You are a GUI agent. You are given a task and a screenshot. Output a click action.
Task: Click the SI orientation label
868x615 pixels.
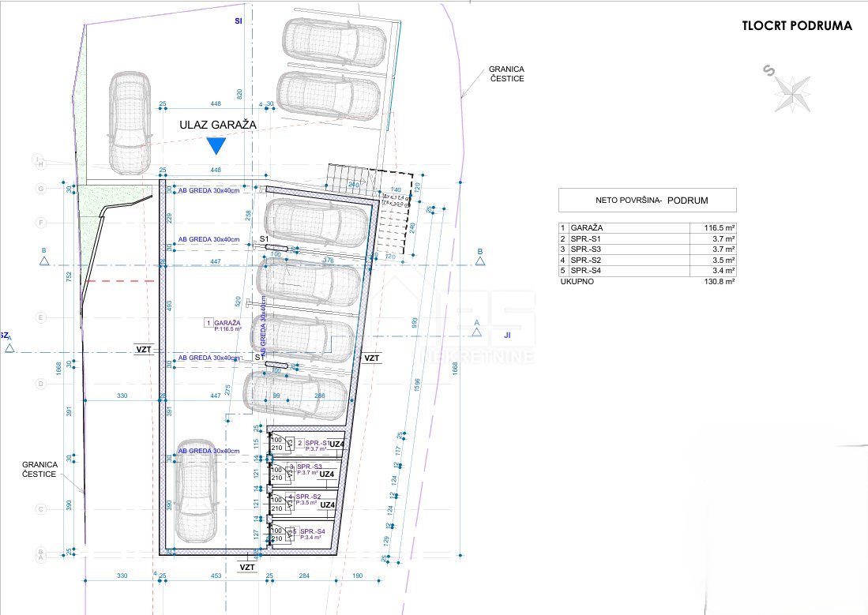pyautogui.click(x=238, y=21)
